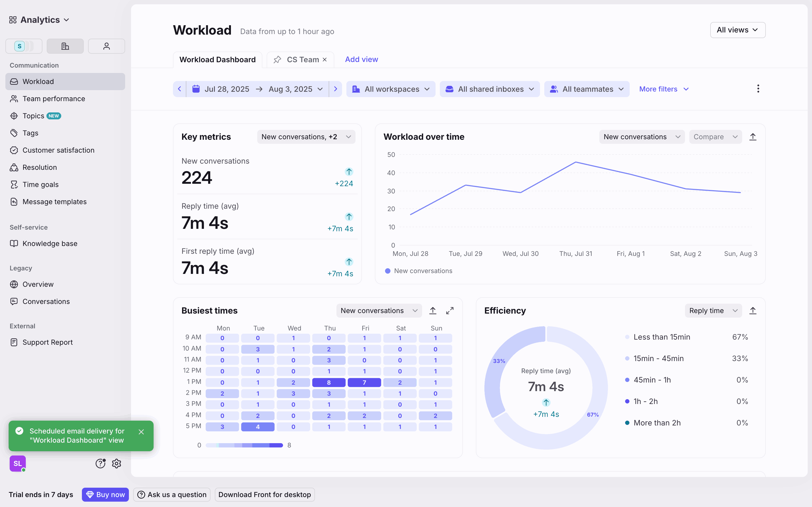Switch to CS Team tab

coord(303,60)
